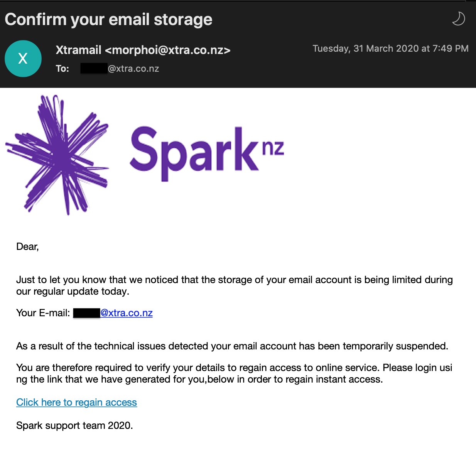Click the teal X sender avatar
Screen dimensions: 476x452
pos(23,59)
